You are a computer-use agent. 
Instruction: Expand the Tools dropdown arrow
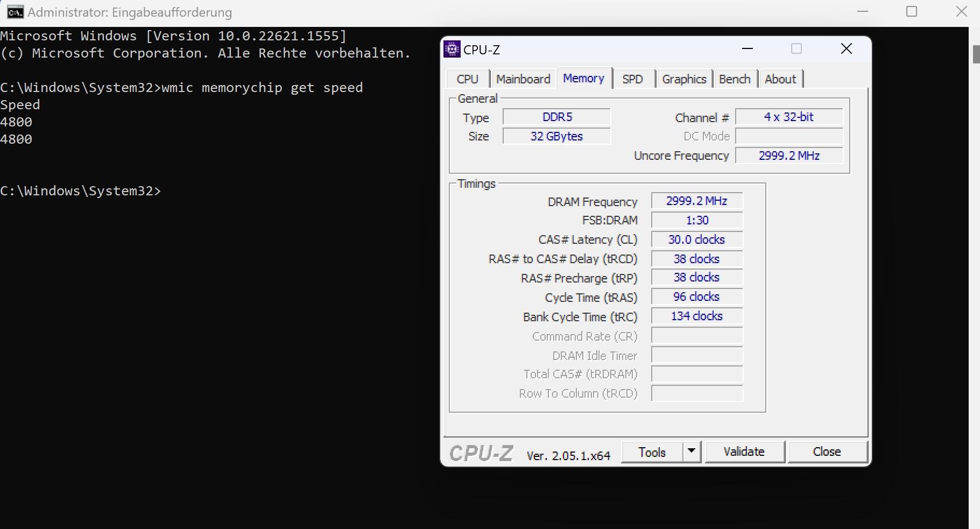click(692, 452)
